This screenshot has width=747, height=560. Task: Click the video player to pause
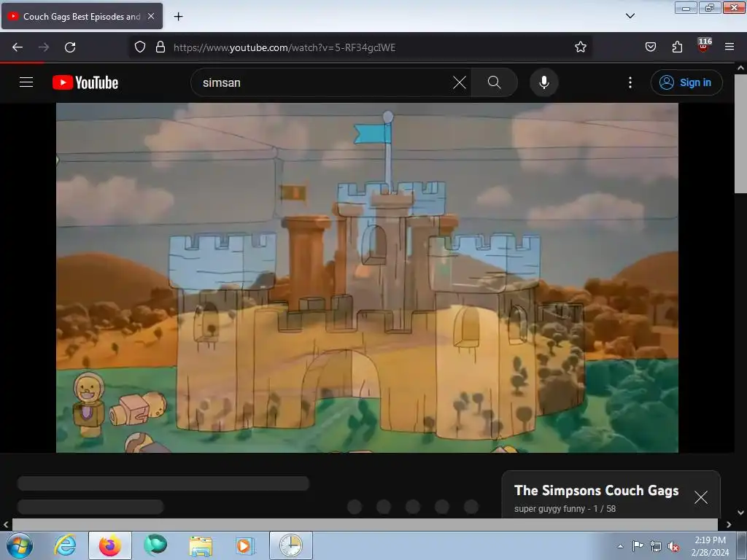click(367, 278)
